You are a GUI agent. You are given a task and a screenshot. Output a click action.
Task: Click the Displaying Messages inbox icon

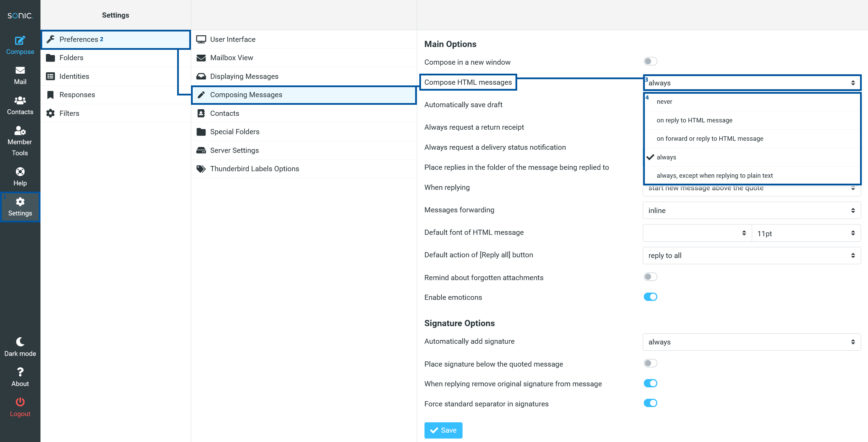[x=201, y=76]
